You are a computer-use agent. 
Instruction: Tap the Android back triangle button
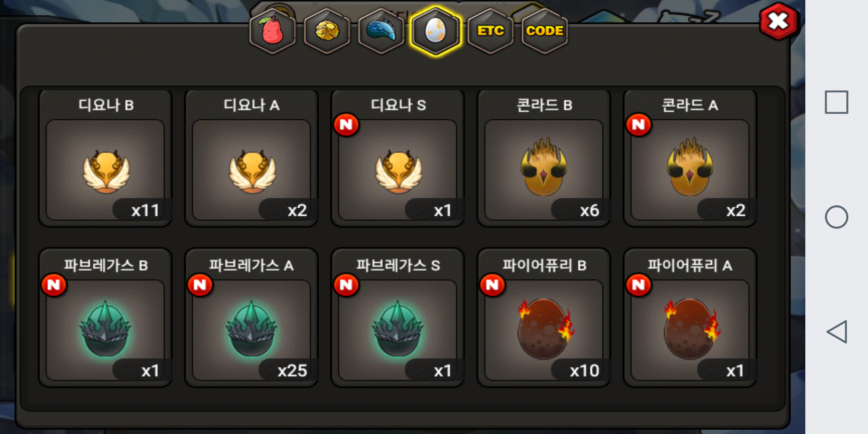click(837, 332)
